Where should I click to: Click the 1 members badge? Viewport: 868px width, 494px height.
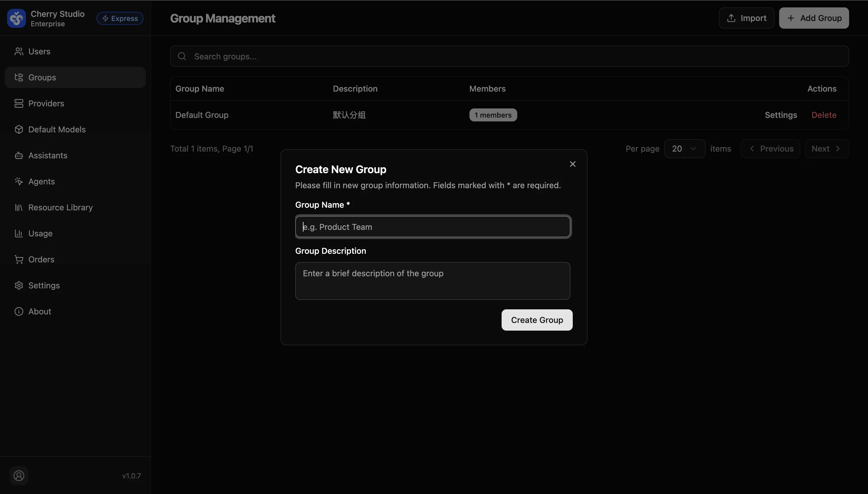(493, 115)
